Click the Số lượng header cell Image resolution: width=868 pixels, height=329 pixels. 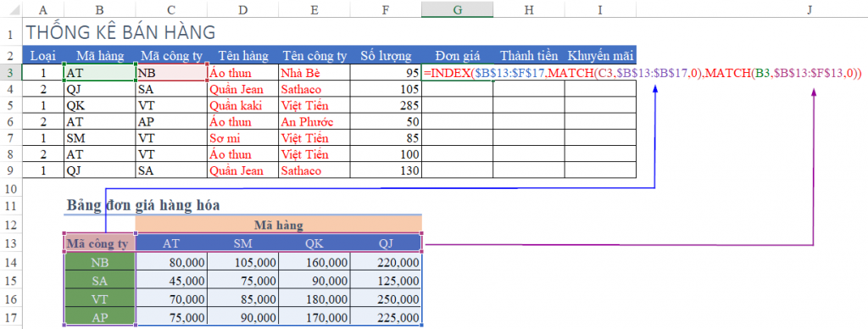(386, 55)
